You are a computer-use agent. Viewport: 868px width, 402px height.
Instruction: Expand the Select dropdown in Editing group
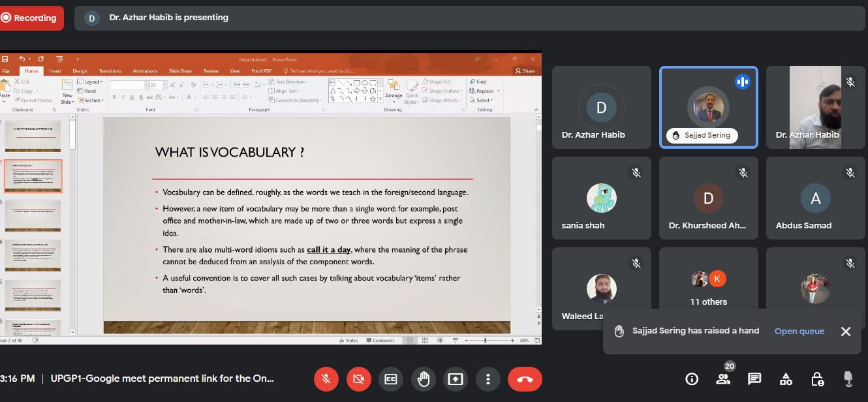coord(484,100)
